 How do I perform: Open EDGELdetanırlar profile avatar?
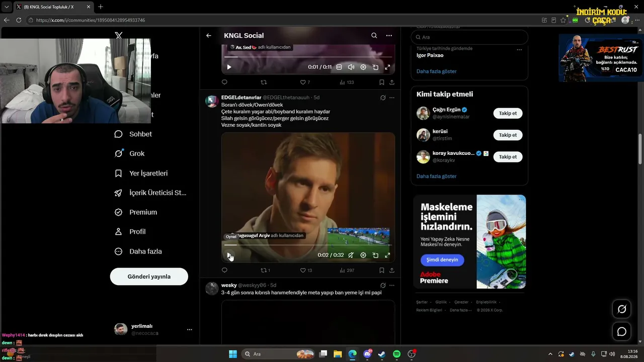point(212,101)
